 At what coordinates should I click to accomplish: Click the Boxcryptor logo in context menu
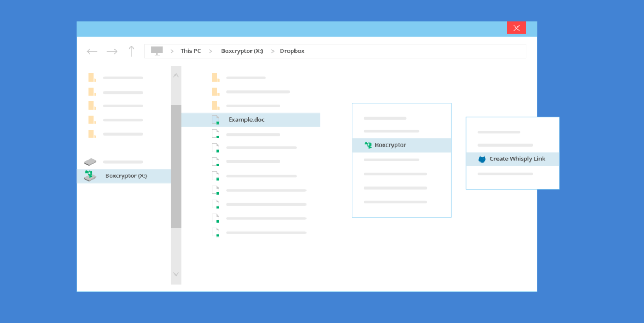click(x=368, y=145)
